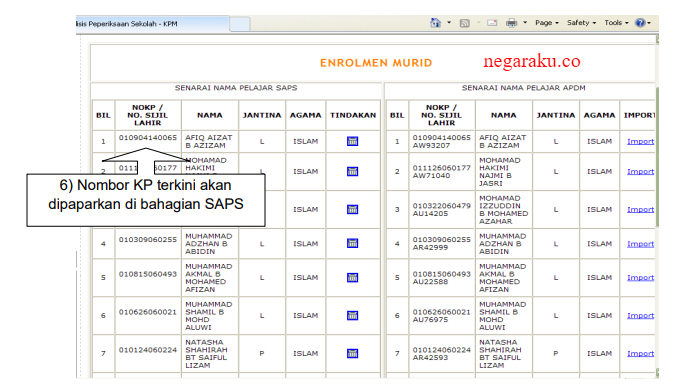
Task: Click Import link for MUHAMMAD SHAMIL
Action: [640, 315]
